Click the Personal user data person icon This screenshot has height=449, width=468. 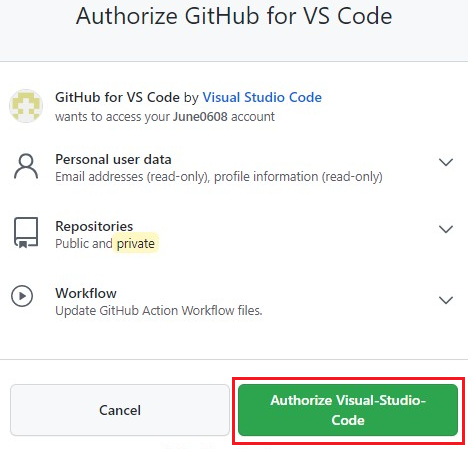(26, 166)
